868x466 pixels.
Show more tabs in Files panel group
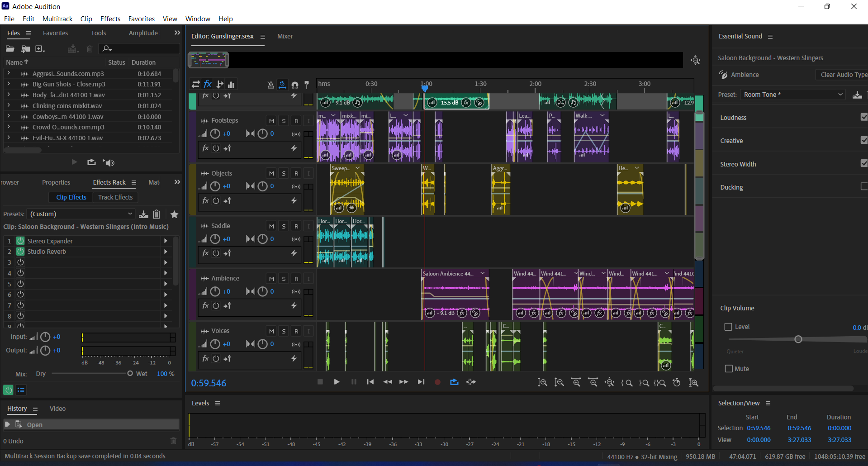tap(177, 33)
